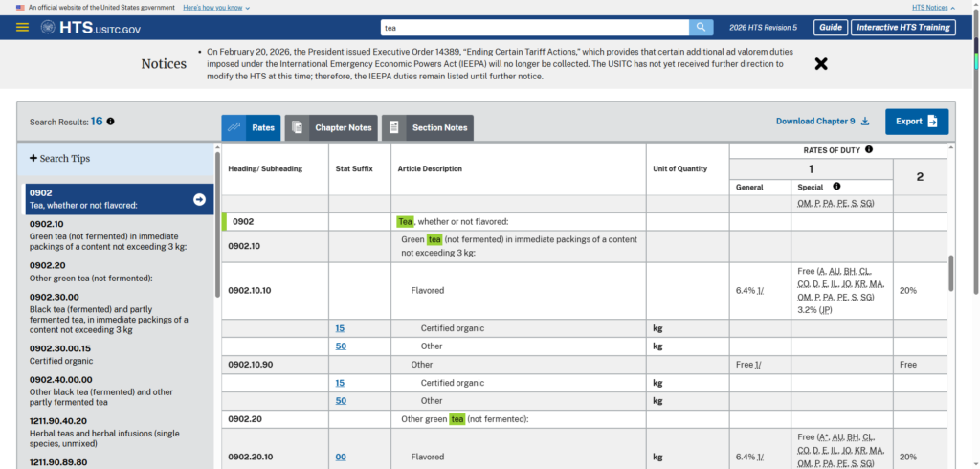Dismiss the notices with X icon
This screenshot has width=980, height=469.
[821, 64]
